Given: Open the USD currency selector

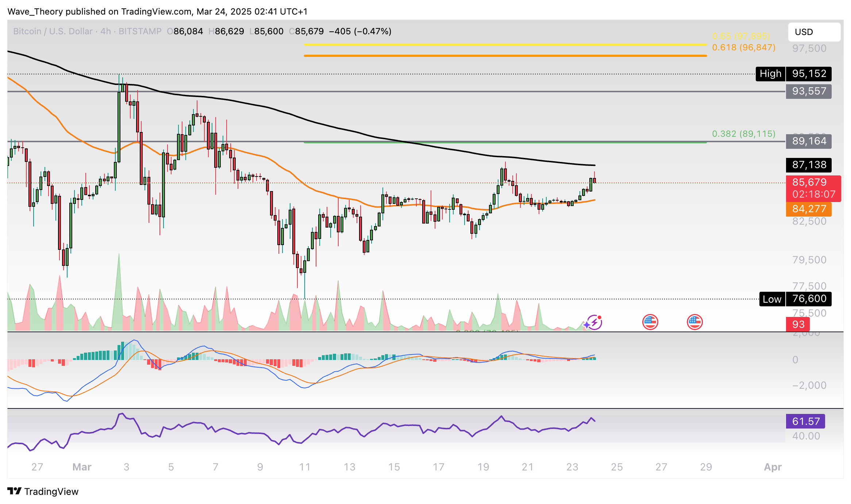Looking at the screenshot, I should coord(814,32).
